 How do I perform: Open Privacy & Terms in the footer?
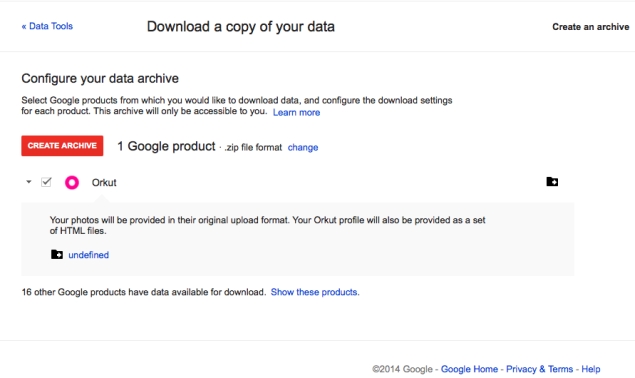539,369
